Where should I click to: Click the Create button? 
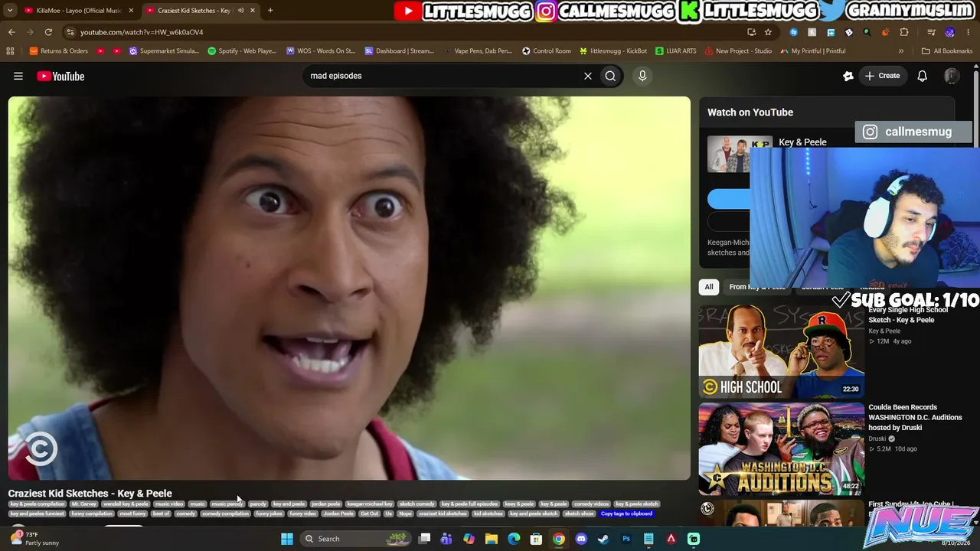coord(882,76)
